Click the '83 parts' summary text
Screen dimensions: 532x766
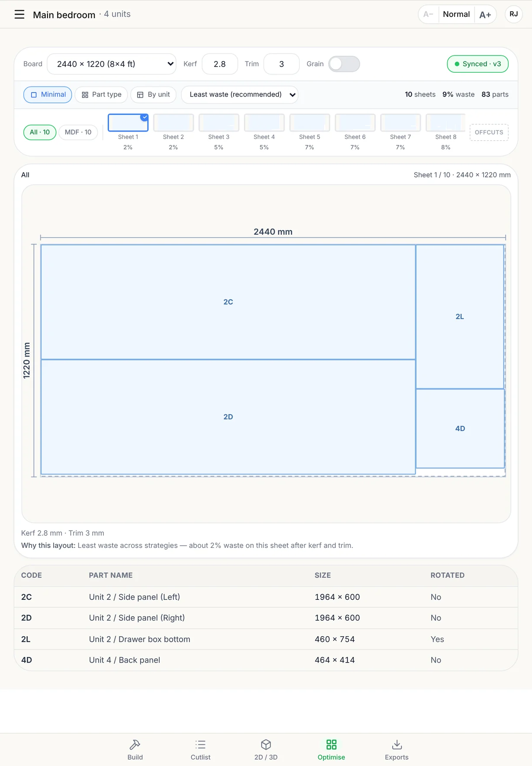(x=495, y=94)
